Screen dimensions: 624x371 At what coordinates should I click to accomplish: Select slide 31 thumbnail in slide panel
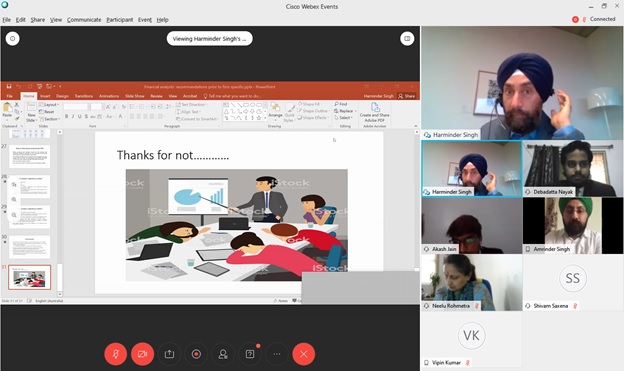tap(30, 277)
